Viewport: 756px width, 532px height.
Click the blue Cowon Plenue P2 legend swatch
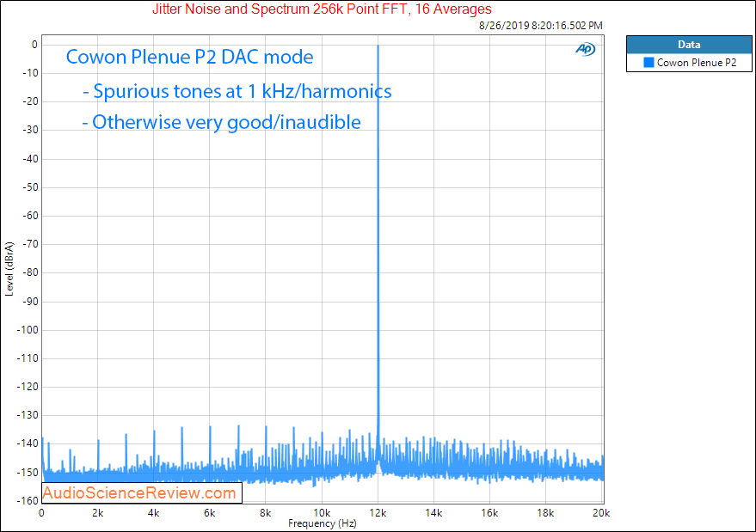(x=648, y=63)
